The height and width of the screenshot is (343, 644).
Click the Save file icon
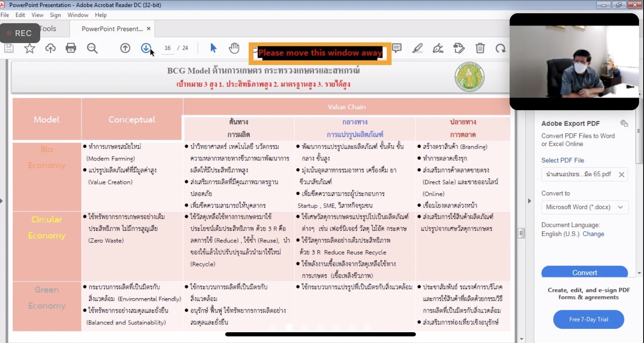pos(9,48)
